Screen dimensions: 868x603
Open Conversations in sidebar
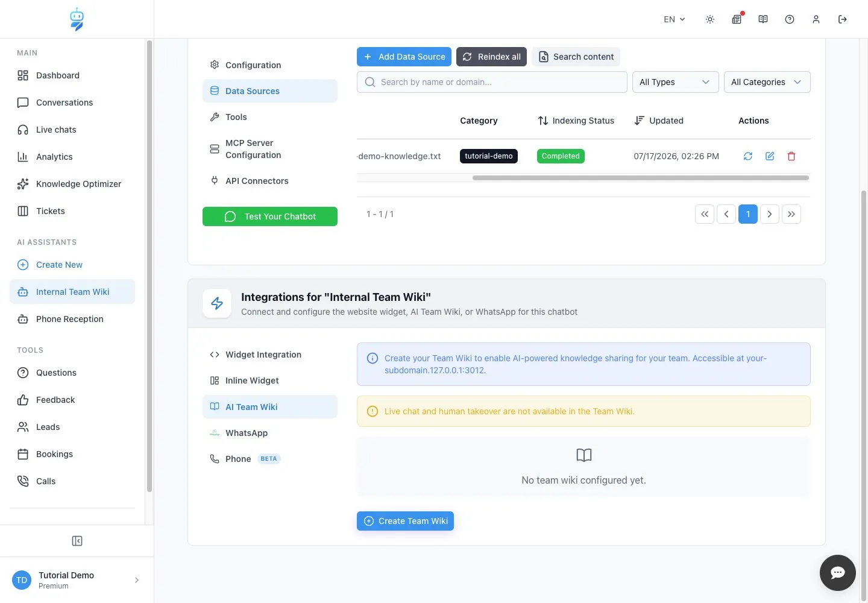[x=72, y=103]
